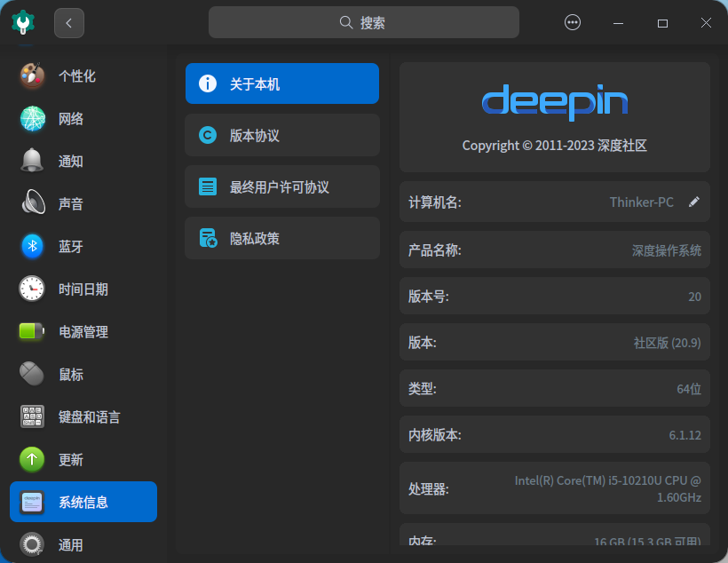
Task: Open the Update green arrow icon
Action: (32, 459)
